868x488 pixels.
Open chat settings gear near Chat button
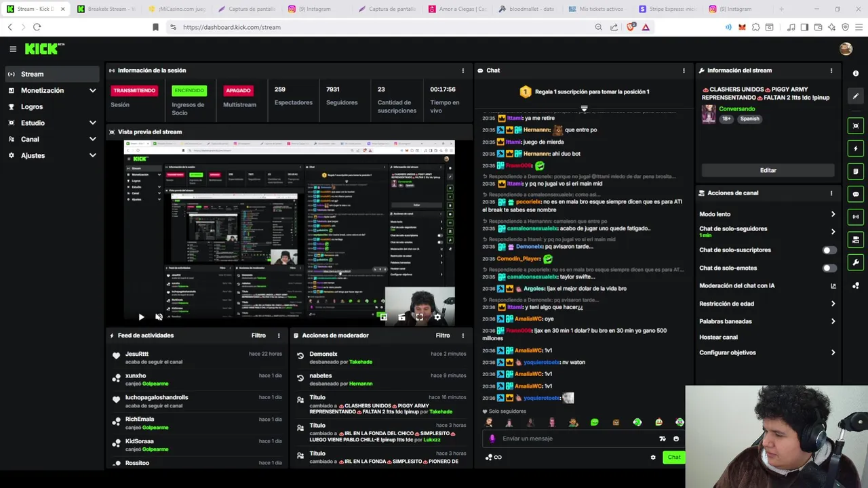(x=653, y=457)
